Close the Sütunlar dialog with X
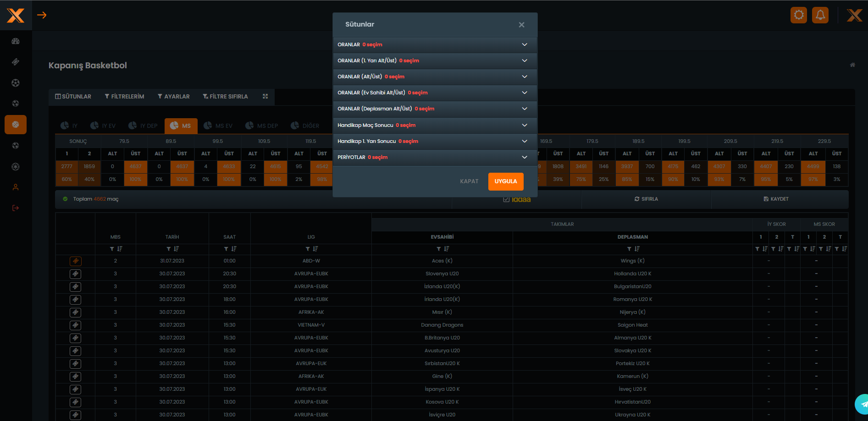This screenshot has height=421, width=868. (521, 25)
